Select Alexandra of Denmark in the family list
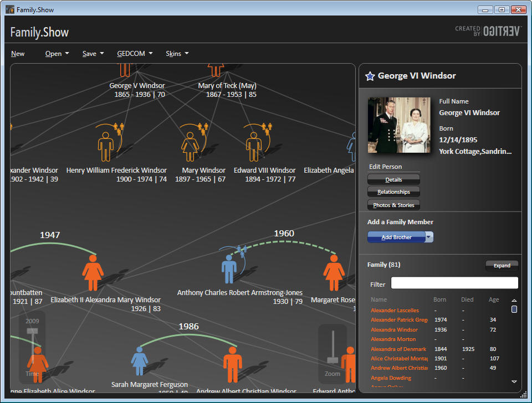This screenshot has width=532, height=403. tap(398, 349)
